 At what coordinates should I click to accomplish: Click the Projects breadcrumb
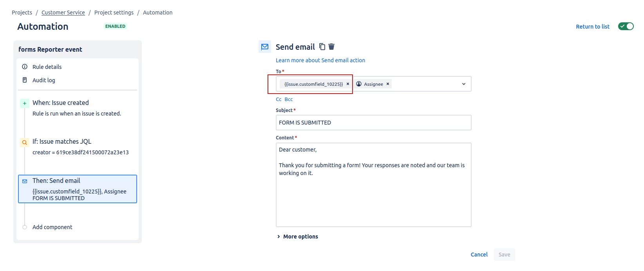pyautogui.click(x=22, y=12)
